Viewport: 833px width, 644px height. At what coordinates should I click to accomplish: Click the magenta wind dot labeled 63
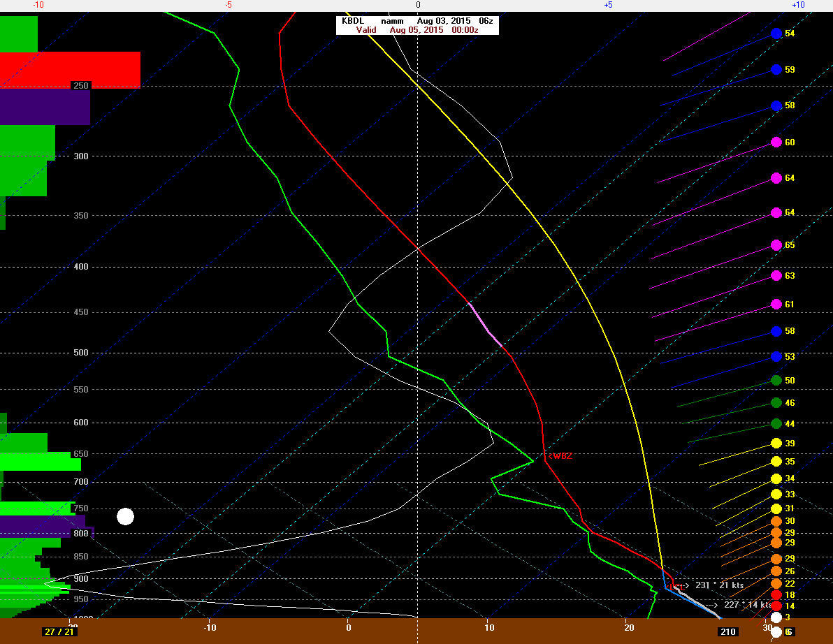pos(776,275)
